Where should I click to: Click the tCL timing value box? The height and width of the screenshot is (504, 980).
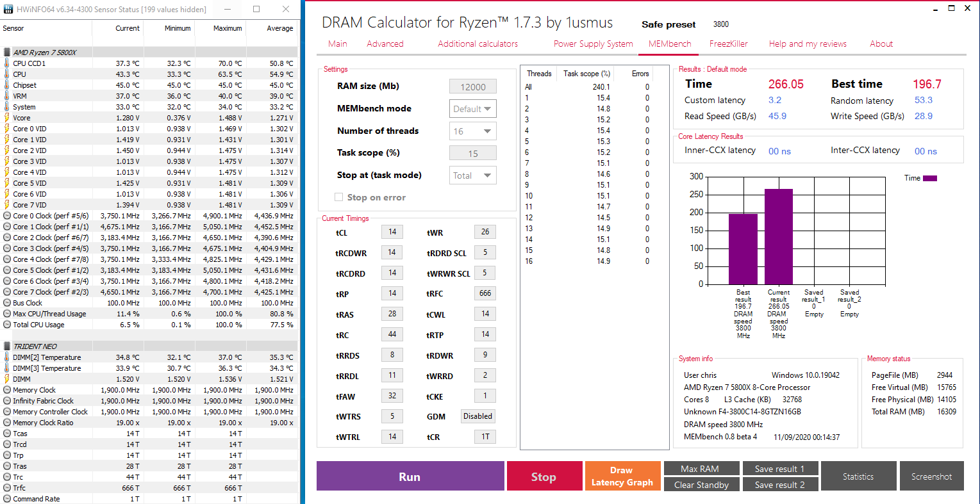(x=392, y=232)
